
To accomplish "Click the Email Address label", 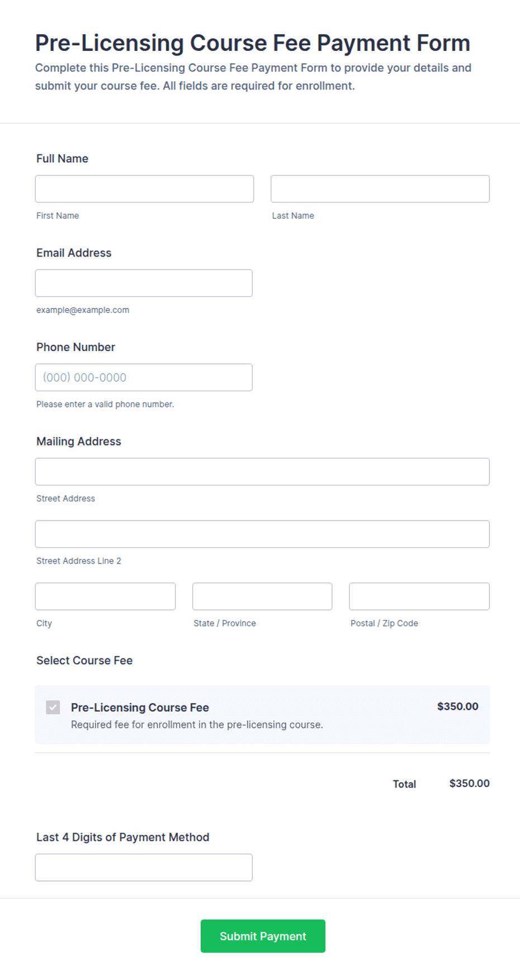I will (x=74, y=253).
